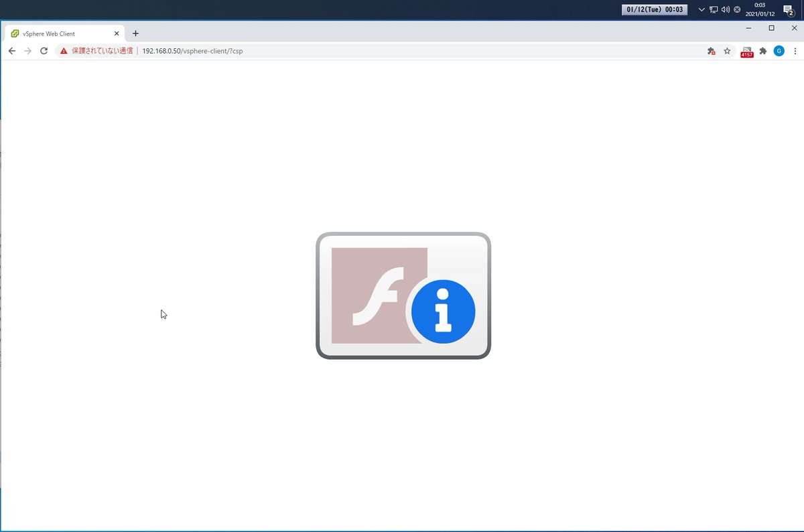Open the notification center showing 2 alerts
The height and width of the screenshot is (532, 804).
pyautogui.click(x=789, y=9)
